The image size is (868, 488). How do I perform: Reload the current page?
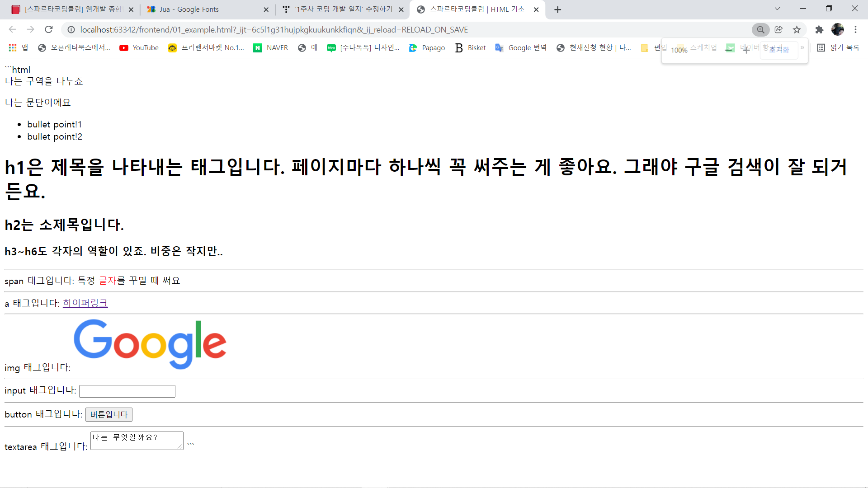click(x=49, y=29)
